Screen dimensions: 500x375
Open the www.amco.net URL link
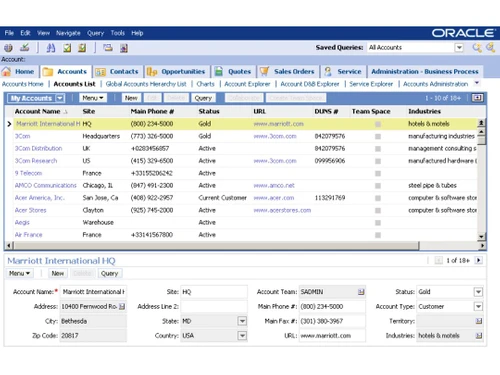coord(274,186)
